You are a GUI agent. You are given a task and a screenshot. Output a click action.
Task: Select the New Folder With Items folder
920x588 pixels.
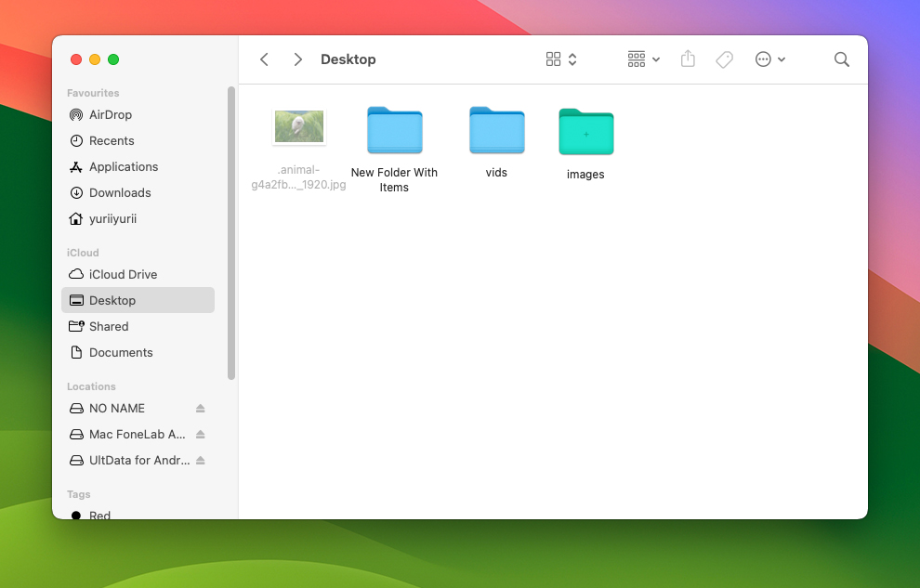tap(395, 130)
